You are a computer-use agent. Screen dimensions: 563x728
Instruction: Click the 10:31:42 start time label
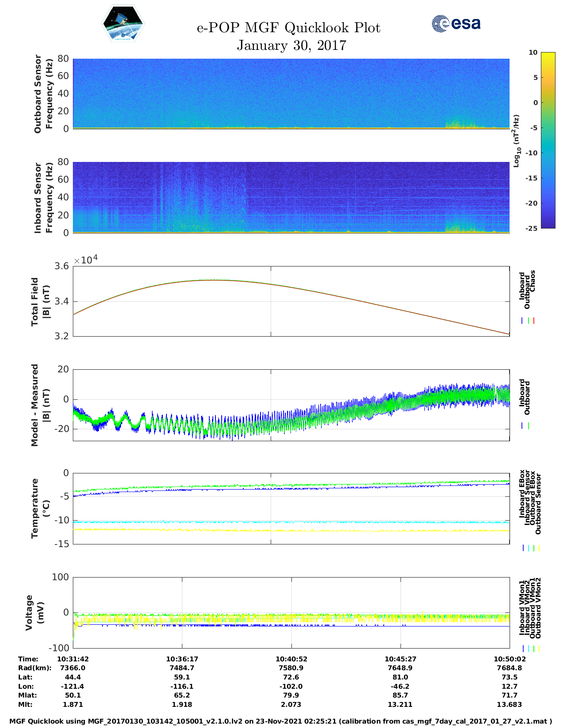coord(73,659)
